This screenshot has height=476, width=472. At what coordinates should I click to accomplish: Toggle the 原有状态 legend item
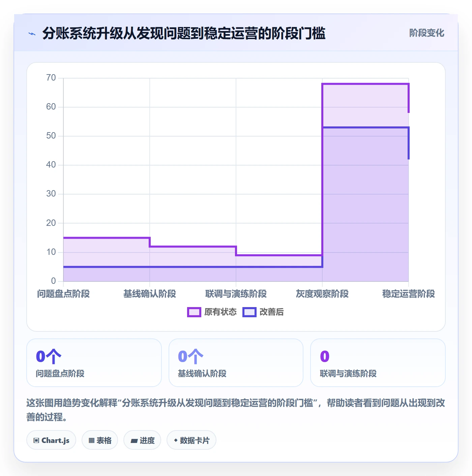pos(212,312)
